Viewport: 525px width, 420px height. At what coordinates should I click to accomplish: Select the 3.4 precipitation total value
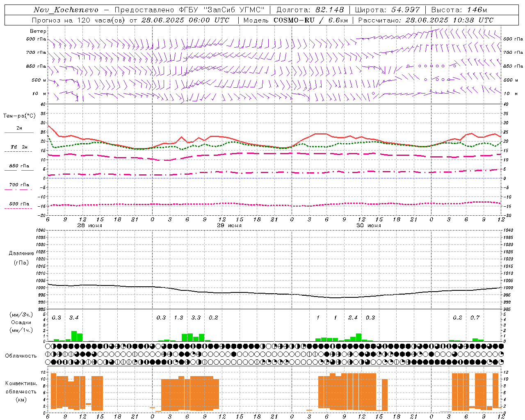pyautogui.click(x=74, y=318)
